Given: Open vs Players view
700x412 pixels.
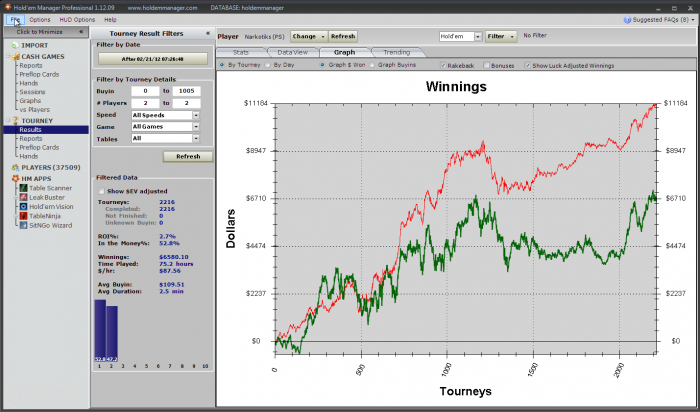Looking at the screenshot, I should coord(34,110).
